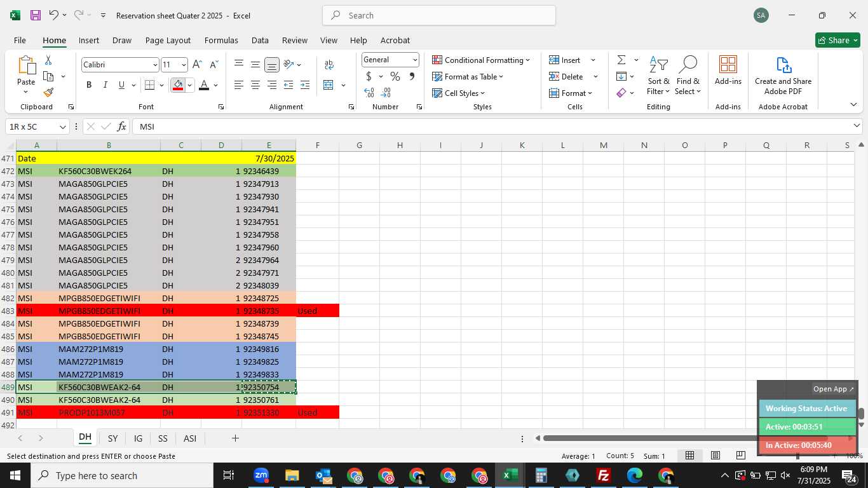Click the Search box in title bar
868x488 pixels.
[439, 15]
